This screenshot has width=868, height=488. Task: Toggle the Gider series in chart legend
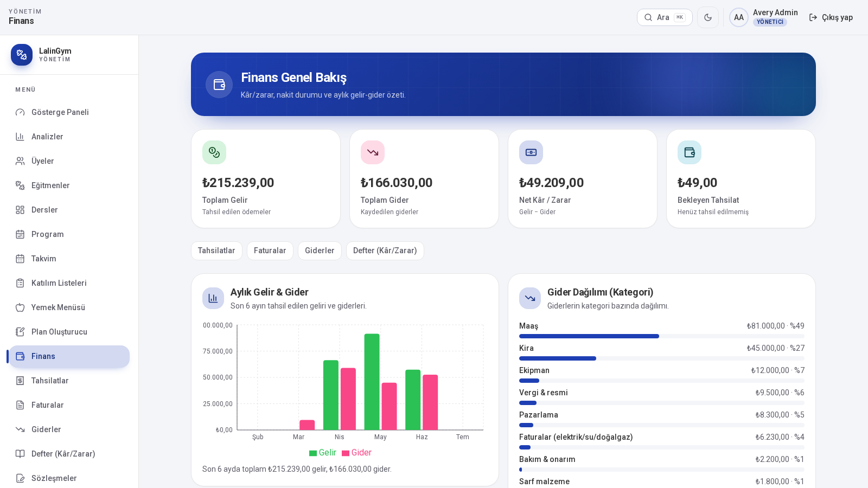(x=356, y=453)
